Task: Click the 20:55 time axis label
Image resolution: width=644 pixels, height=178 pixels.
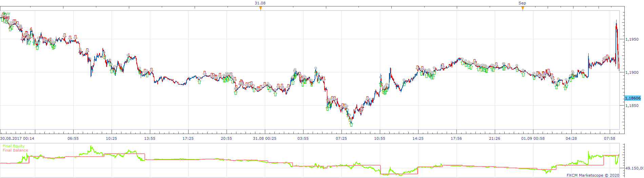Action: tap(226, 138)
